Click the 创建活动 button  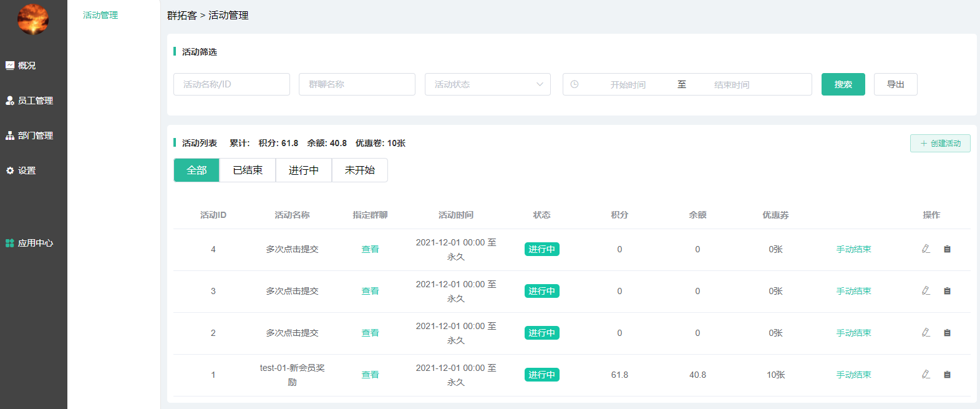tap(940, 144)
